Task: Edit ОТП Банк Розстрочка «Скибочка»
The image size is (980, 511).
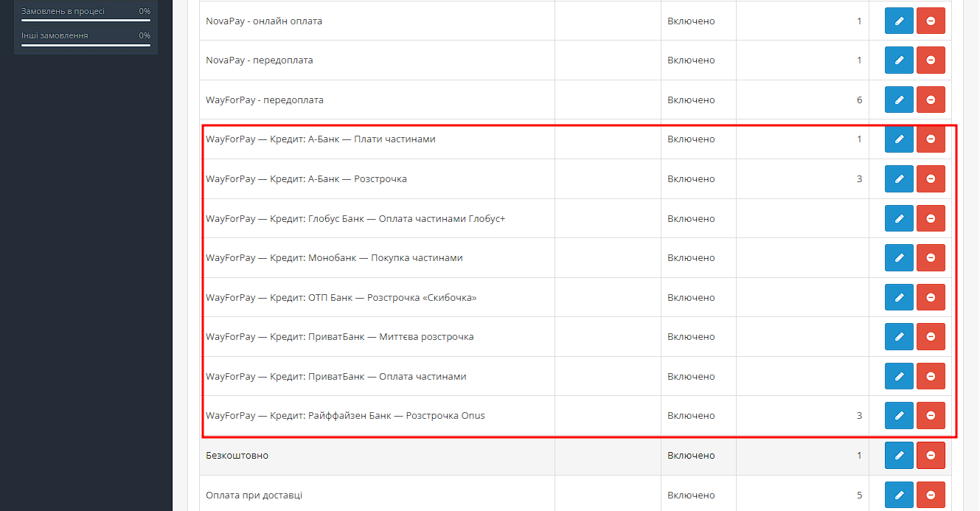Action: tap(899, 297)
